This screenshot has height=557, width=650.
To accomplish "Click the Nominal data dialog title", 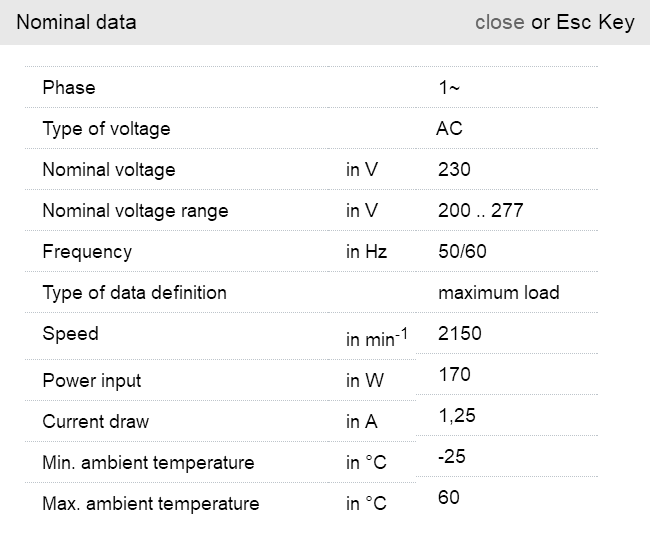I will [76, 22].
